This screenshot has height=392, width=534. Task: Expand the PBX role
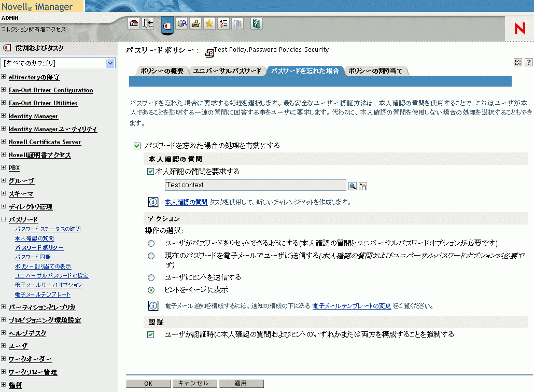click(4, 167)
